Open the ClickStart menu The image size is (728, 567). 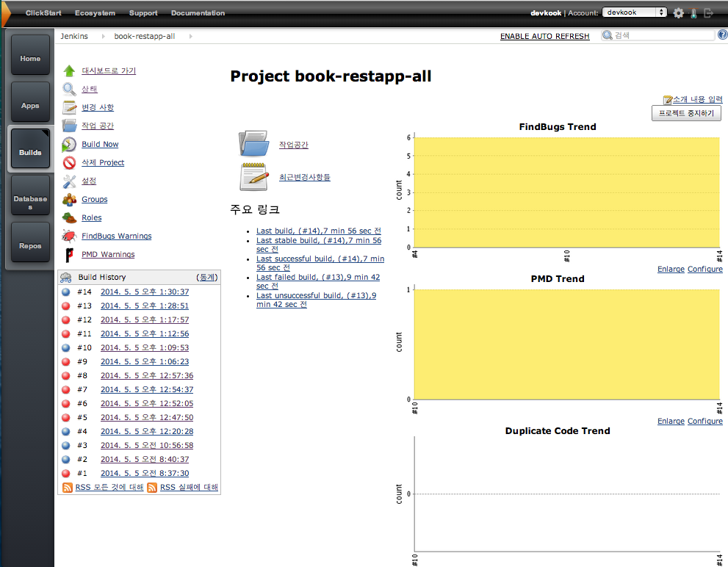[x=43, y=13]
